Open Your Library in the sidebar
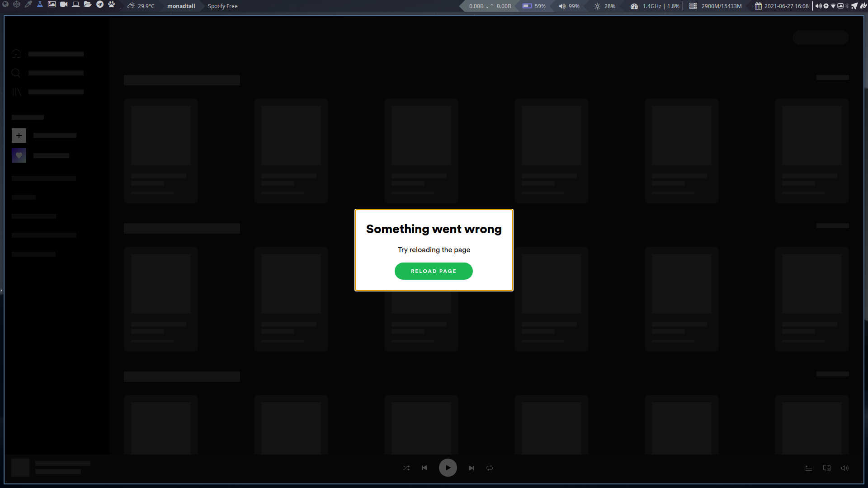The height and width of the screenshot is (488, 868). pyautogui.click(x=17, y=92)
